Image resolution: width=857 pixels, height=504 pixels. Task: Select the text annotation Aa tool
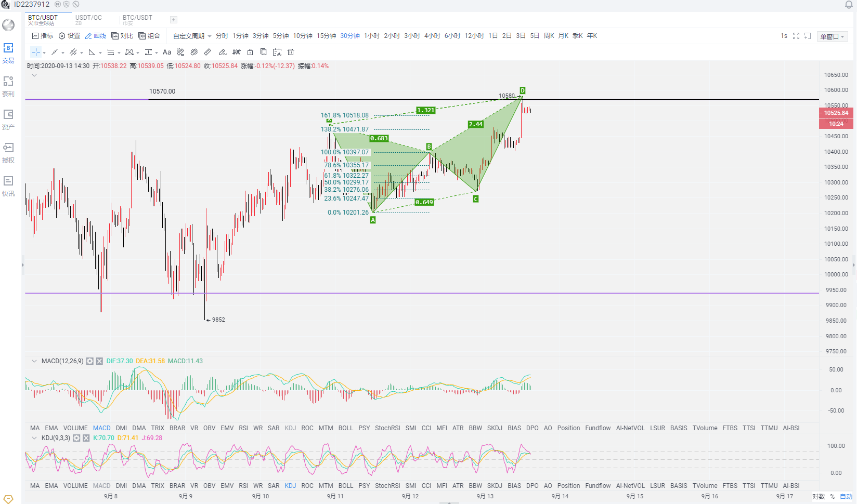tap(167, 52)
